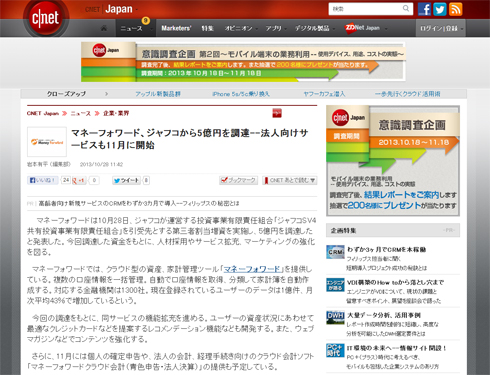The image size is (490, 375).
Task: Open the ZDNet Japan logo link
Action: [x=362, y=28]
